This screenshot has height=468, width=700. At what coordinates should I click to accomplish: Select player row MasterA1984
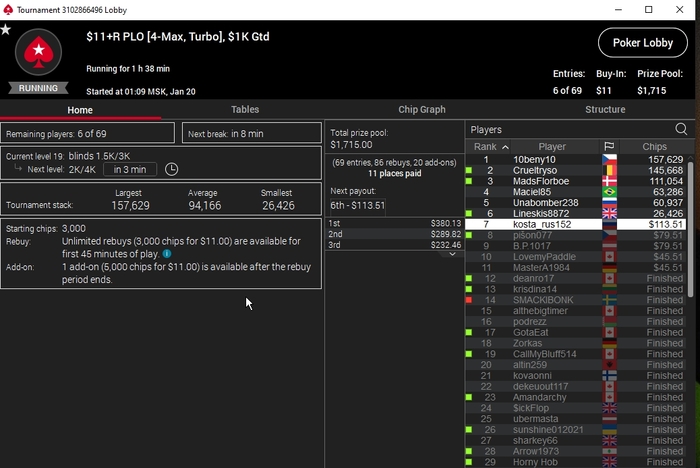click(x=576, y=267)
